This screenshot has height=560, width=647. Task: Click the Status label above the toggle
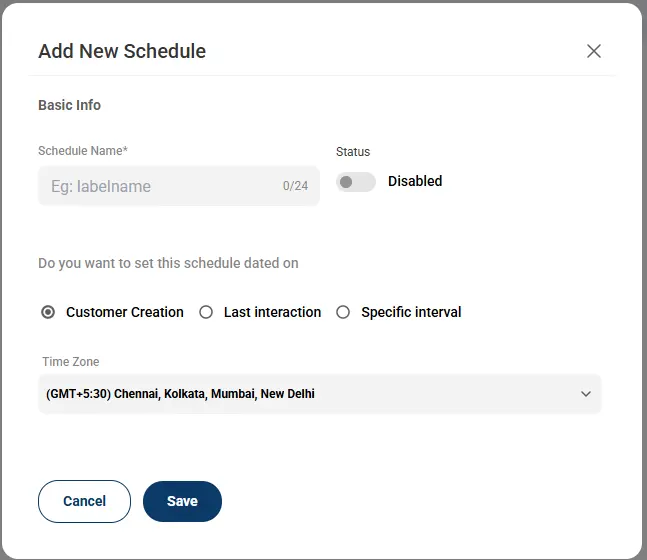353,151
